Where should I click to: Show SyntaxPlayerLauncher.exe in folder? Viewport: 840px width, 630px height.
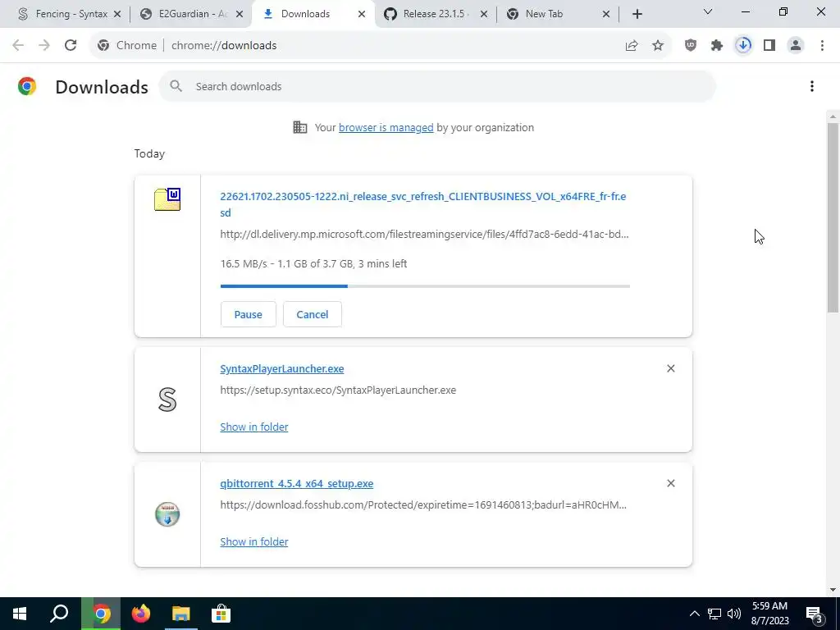coord(254,427)
